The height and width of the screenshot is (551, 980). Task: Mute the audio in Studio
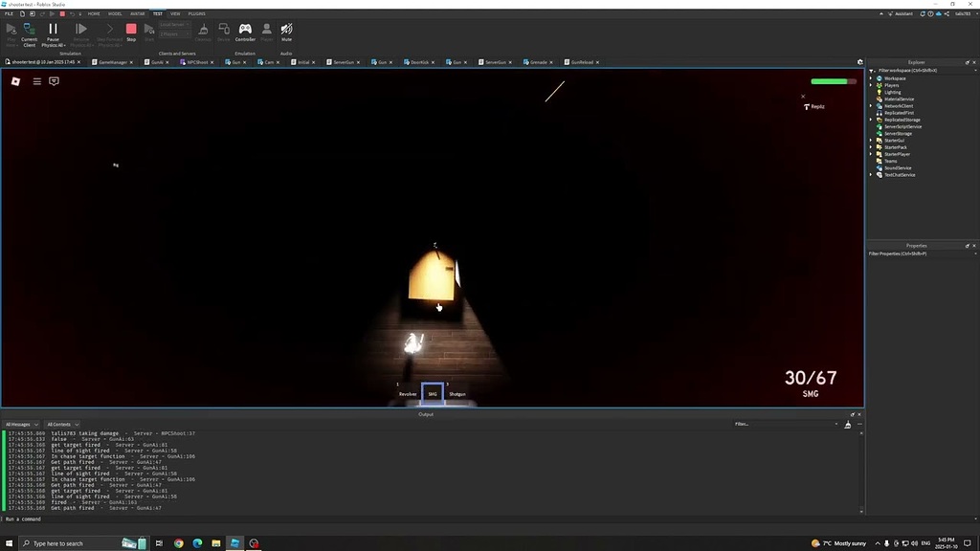tap(286, 33)
